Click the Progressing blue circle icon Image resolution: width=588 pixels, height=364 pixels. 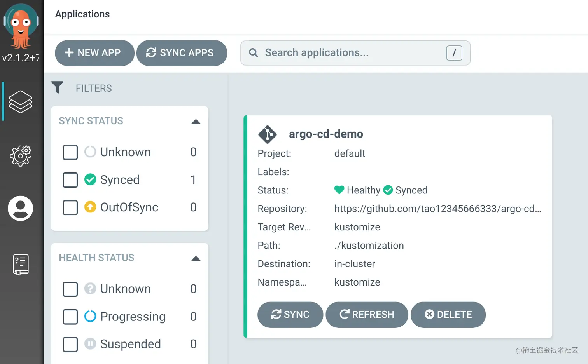tap(90, 317)
